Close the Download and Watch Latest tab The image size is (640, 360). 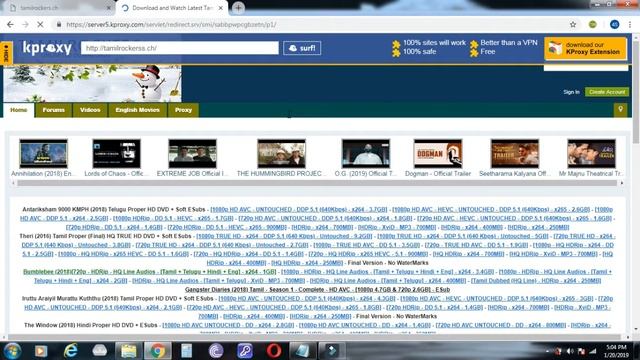pyautogui.click(x=221, y=8)
